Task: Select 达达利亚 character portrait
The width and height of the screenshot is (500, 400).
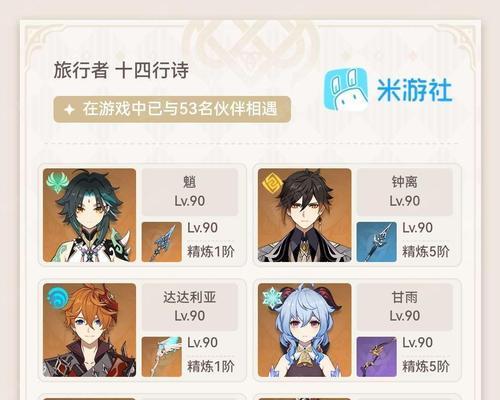Action: (89, 330)
